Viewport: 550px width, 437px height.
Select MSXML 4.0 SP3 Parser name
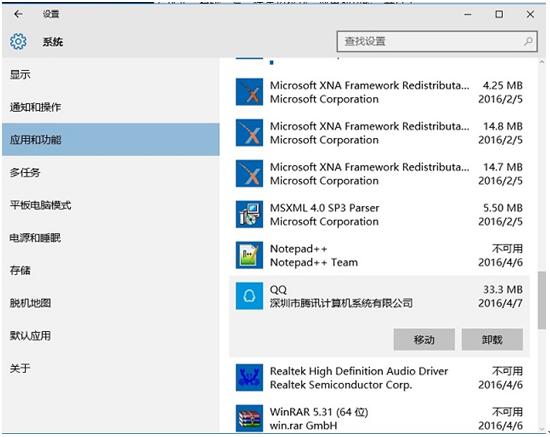coord(324,208)
